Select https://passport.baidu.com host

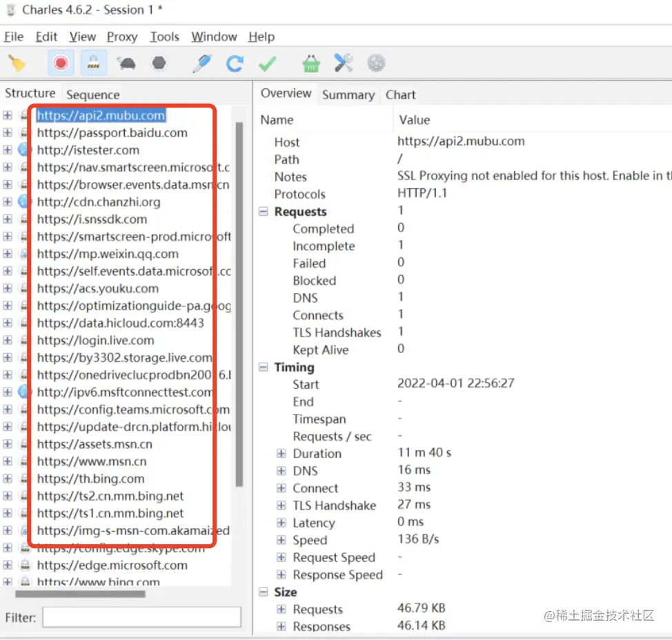click(112, 133)
